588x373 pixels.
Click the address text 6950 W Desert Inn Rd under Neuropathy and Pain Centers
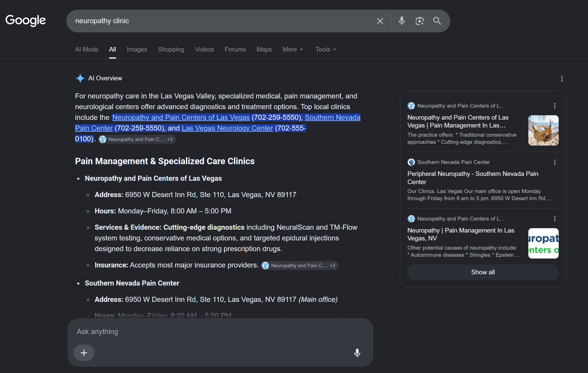[211, 195]
